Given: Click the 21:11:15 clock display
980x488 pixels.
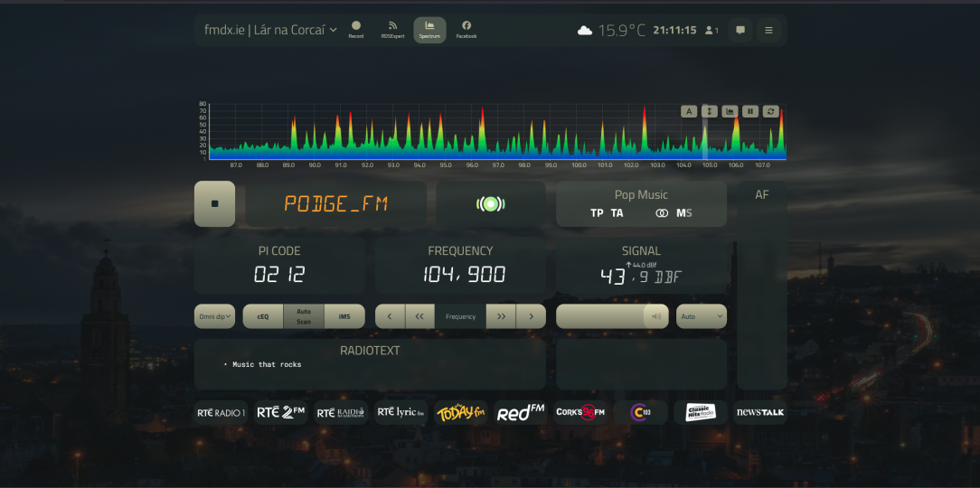Looking at the screenshot, I should click(x=674, y=30).
